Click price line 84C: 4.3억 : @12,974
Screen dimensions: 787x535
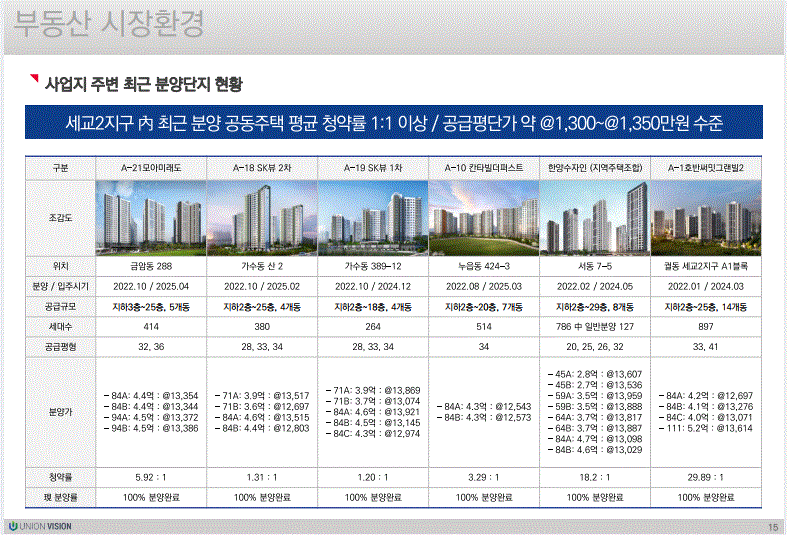click(373, 434)
